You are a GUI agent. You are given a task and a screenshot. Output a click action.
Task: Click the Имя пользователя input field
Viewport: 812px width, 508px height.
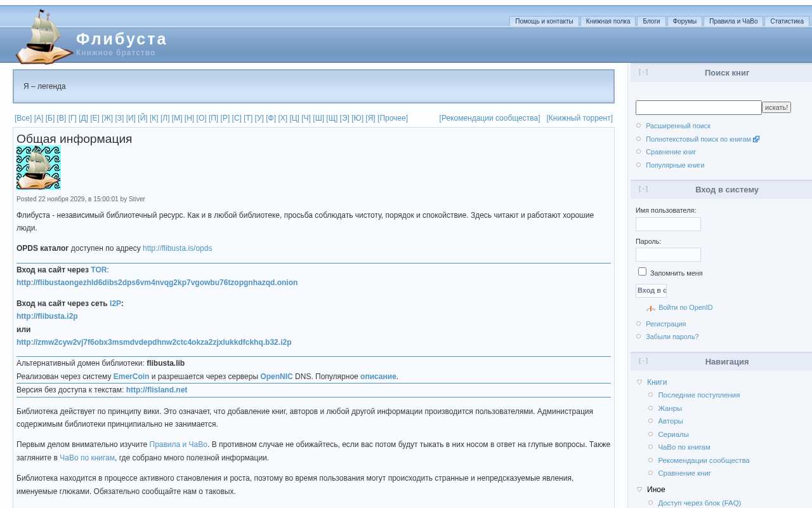[668, 224]
